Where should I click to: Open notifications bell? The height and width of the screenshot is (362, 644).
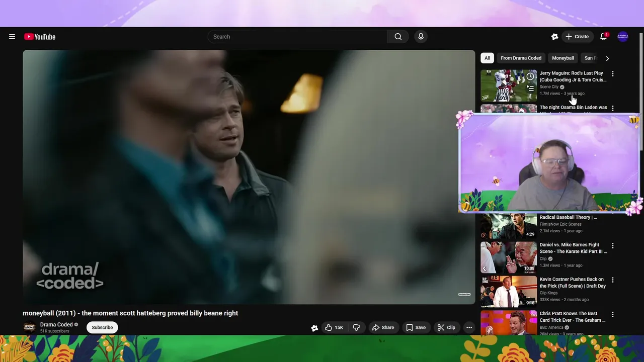[x=603, y=37]
